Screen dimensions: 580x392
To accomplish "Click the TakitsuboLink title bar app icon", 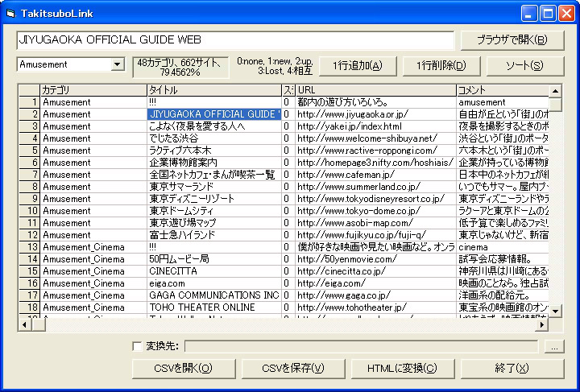I will [x=10, y=13].
